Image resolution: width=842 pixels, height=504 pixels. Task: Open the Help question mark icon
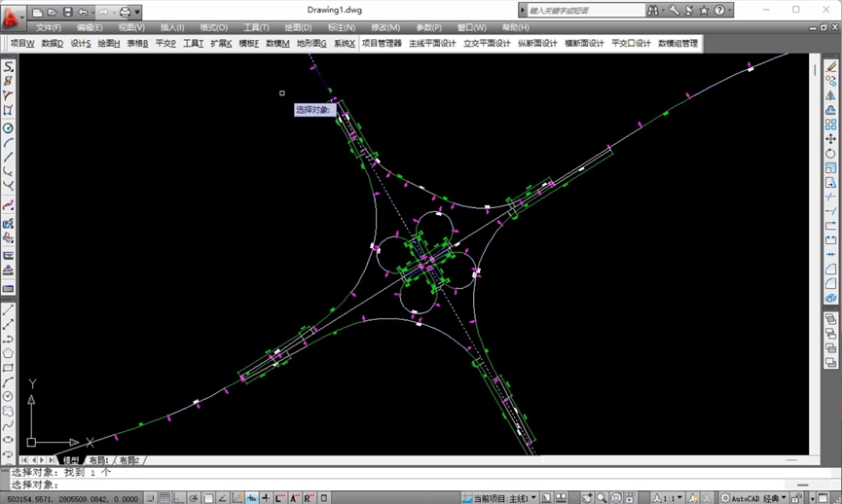point(720,11)
